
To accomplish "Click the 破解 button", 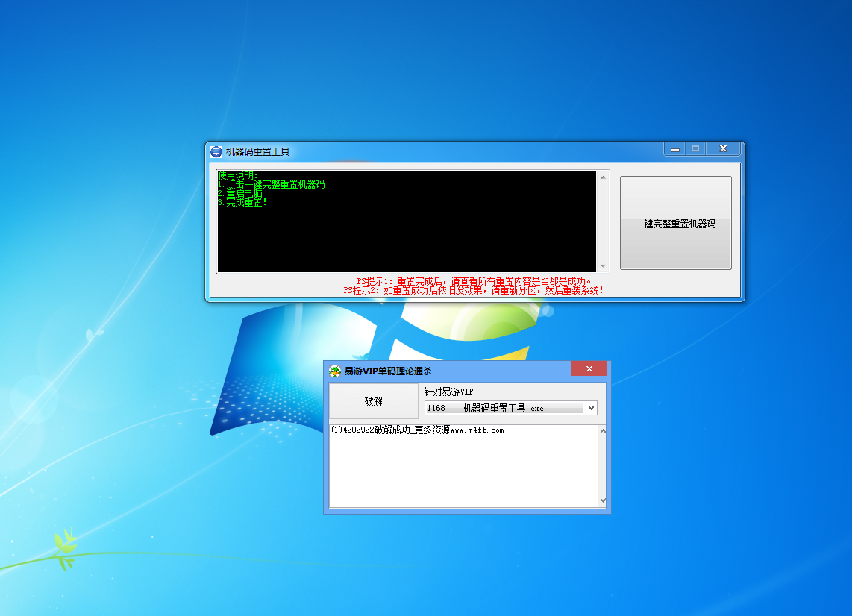I will click(373, 401).
